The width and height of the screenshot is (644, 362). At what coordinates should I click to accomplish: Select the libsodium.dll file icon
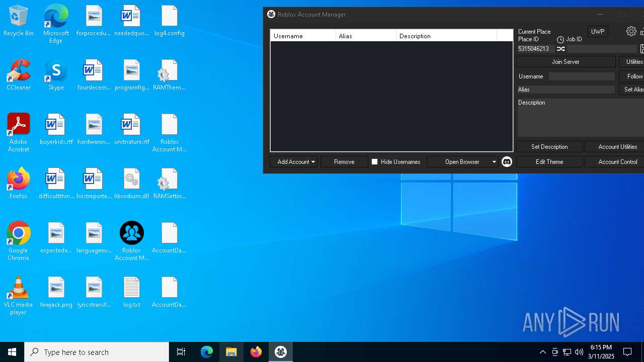132,184
